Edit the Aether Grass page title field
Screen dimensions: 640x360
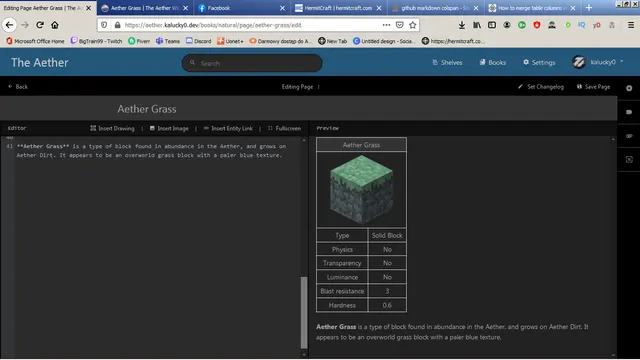[309, 109]
